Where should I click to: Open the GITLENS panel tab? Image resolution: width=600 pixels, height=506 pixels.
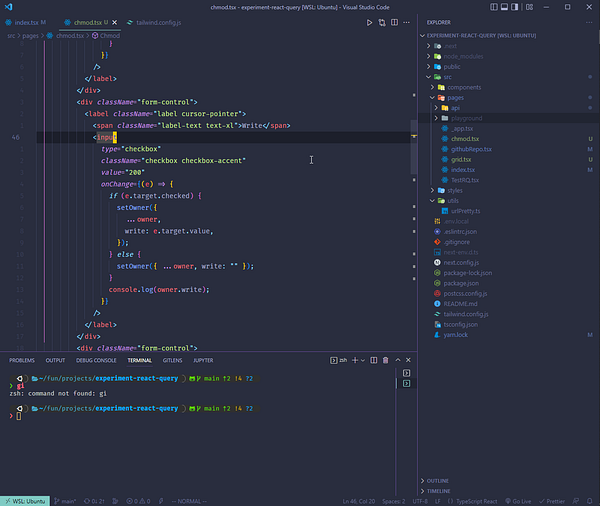173,361
